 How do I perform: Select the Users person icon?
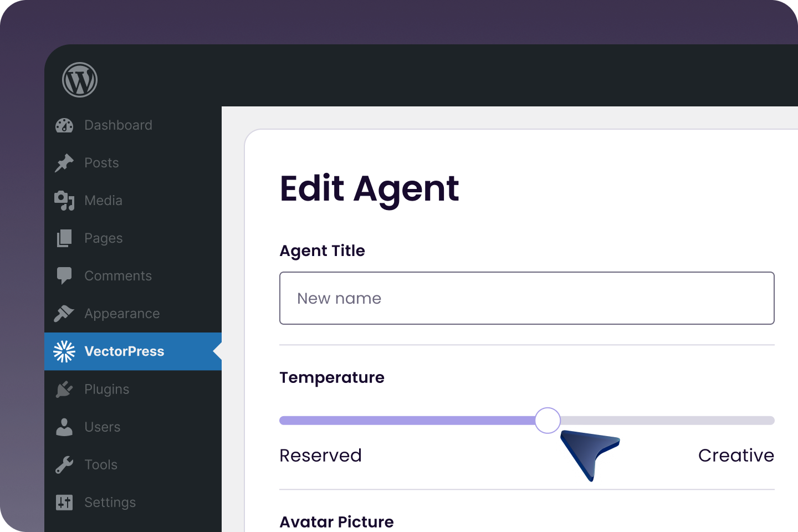[x=64, y=427]
